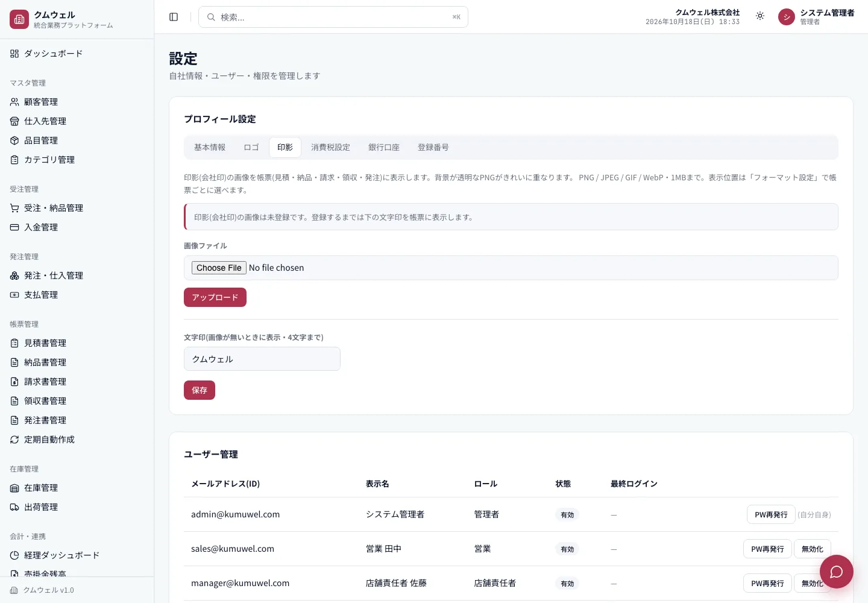
Task: Open the chat bubble widget
Action: click(x=836, y=572)
